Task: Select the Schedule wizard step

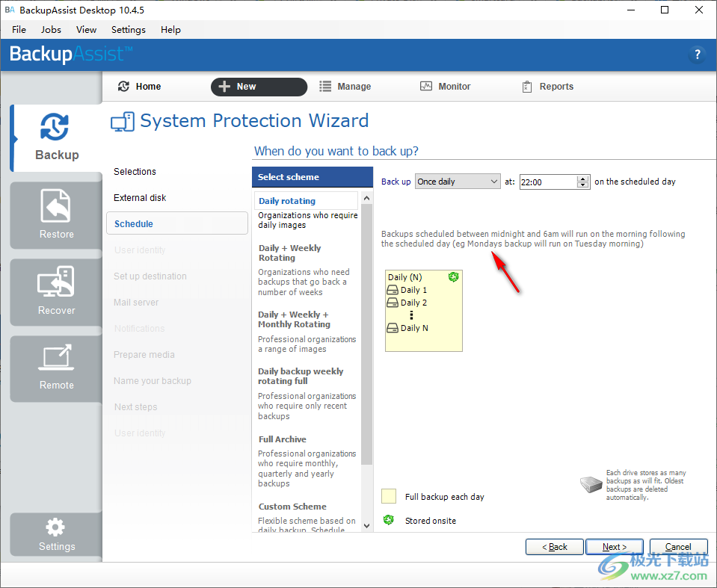Action: [x=177, y=223]
